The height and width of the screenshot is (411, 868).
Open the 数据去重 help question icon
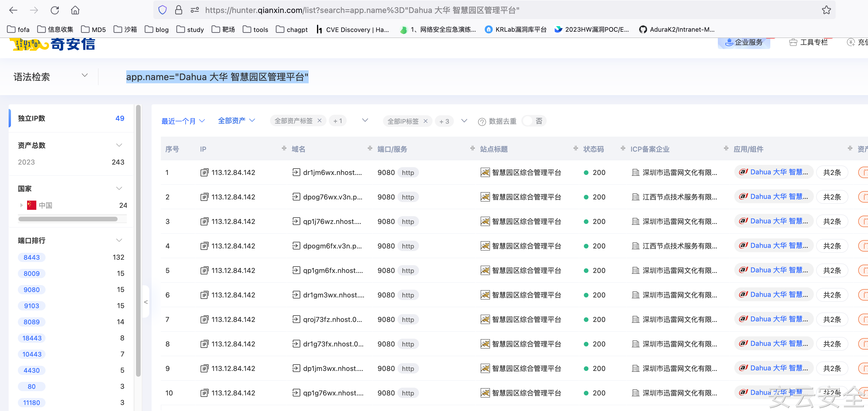482,122
